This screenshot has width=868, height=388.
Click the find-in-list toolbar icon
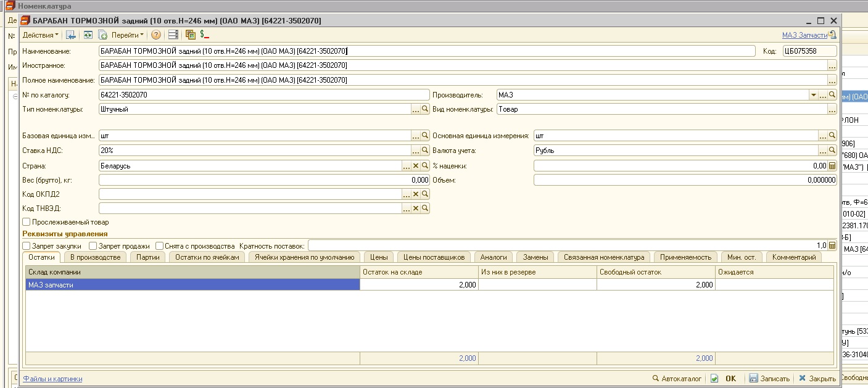pyautogui.click(x=70, y=35)
